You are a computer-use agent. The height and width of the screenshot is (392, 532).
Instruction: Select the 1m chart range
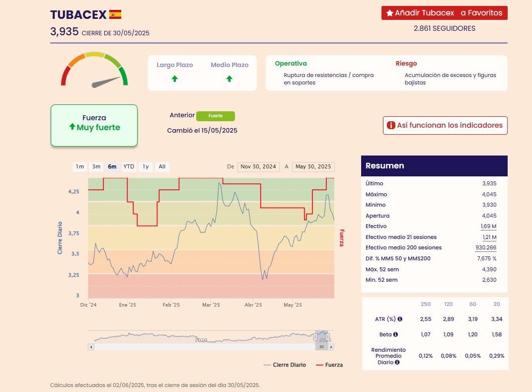click(80, 166)
